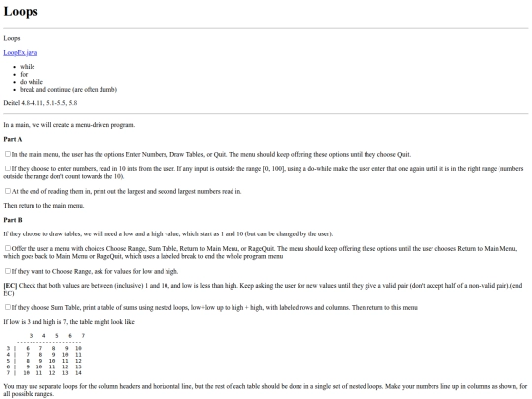Check the main menu options checkbox
Viewport: 532px width, 399px height.
coord(8,154)
